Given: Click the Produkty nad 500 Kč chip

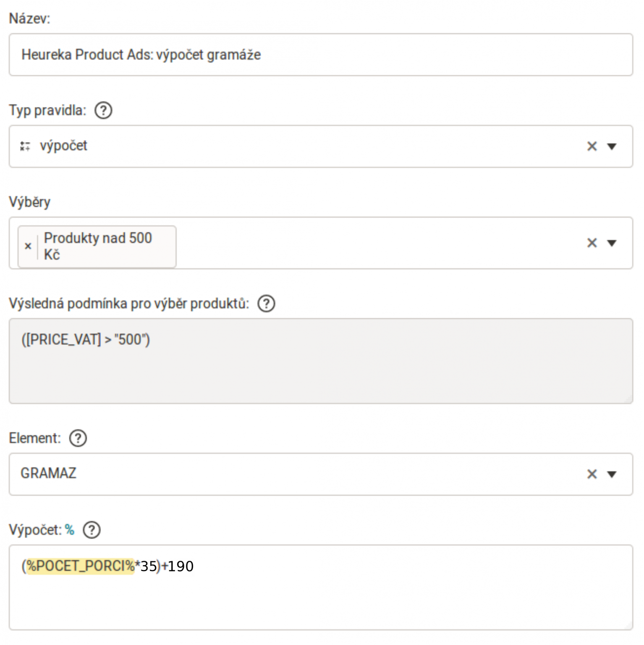Looking at the screenshot, I should (x=97, y=246).
